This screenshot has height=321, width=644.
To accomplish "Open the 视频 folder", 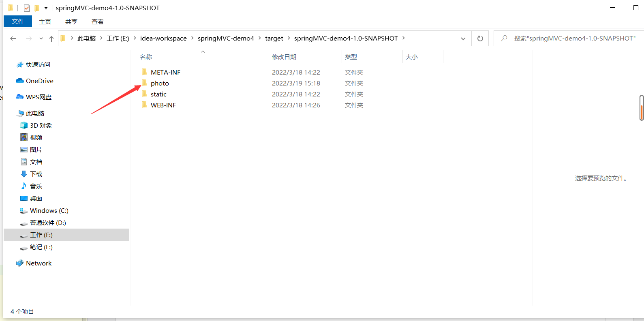I will click(36, 137).
